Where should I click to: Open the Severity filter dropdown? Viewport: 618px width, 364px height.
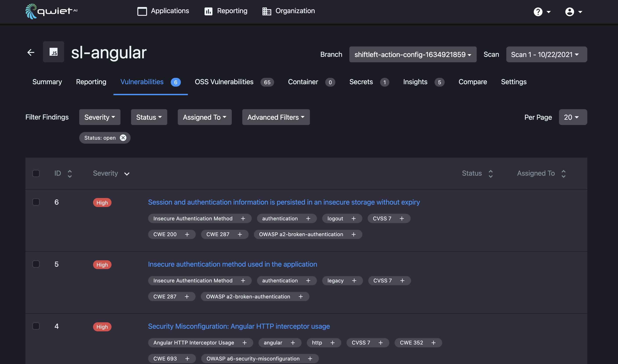100,117
